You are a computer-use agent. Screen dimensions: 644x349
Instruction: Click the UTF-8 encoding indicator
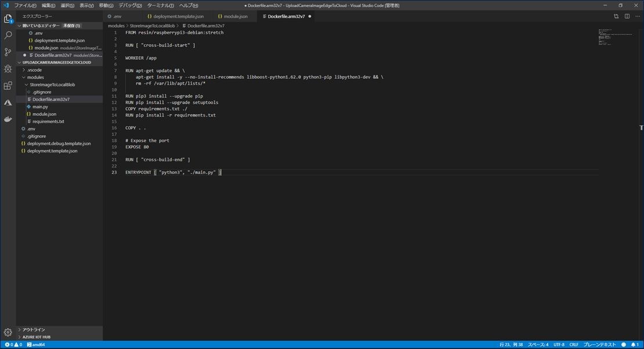[x=559, y=344]
